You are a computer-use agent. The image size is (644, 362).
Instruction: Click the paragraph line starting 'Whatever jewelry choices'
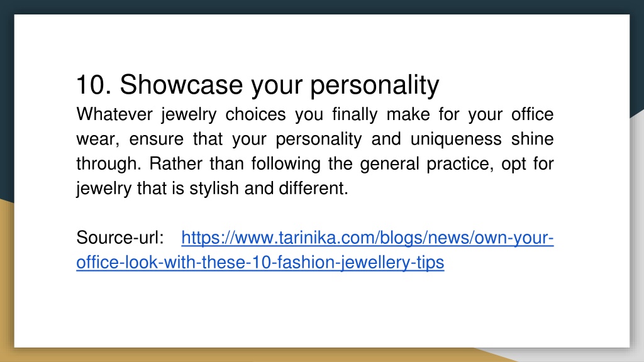pyautogui.click(x=315, y=114)
